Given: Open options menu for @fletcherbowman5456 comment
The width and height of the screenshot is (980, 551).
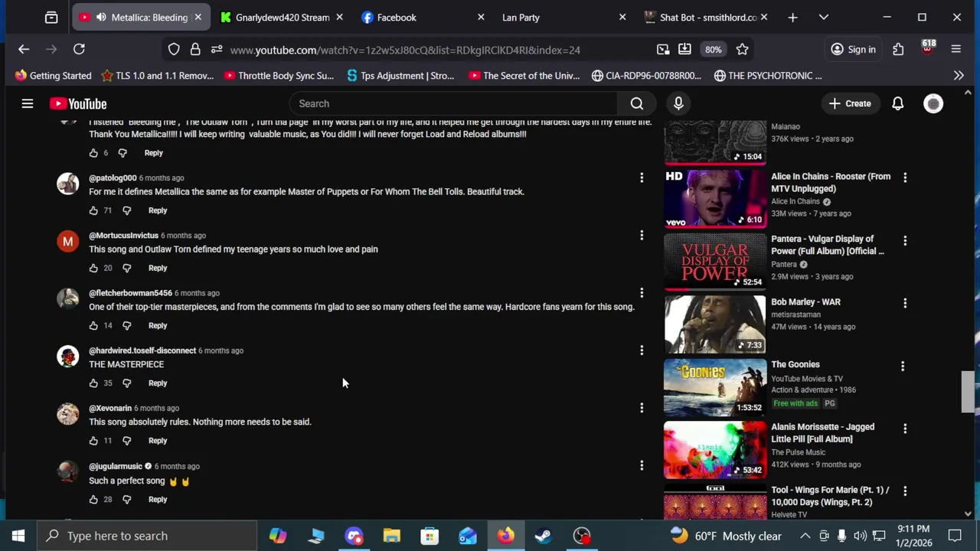Looking at the screenshot, I should 642,292.
